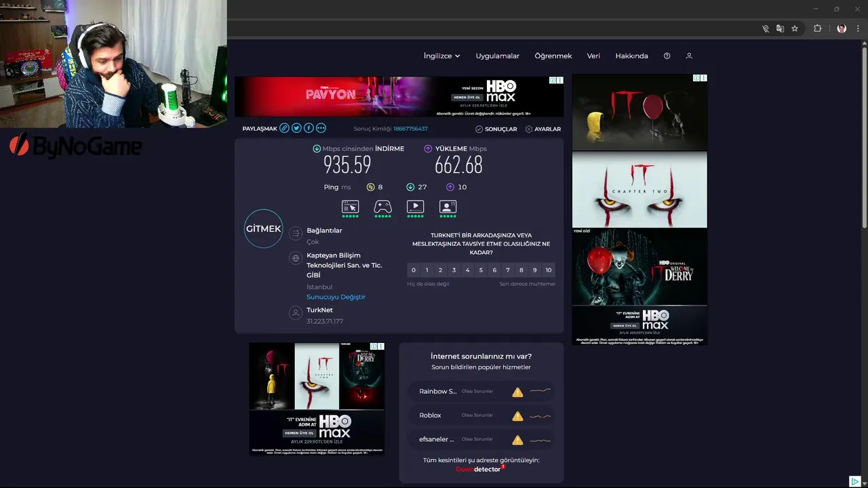This screenshot has height=488, width=868.
Task: Open the Öğrenmek menu
Action: pyautogui.click(x=553, y=56)
